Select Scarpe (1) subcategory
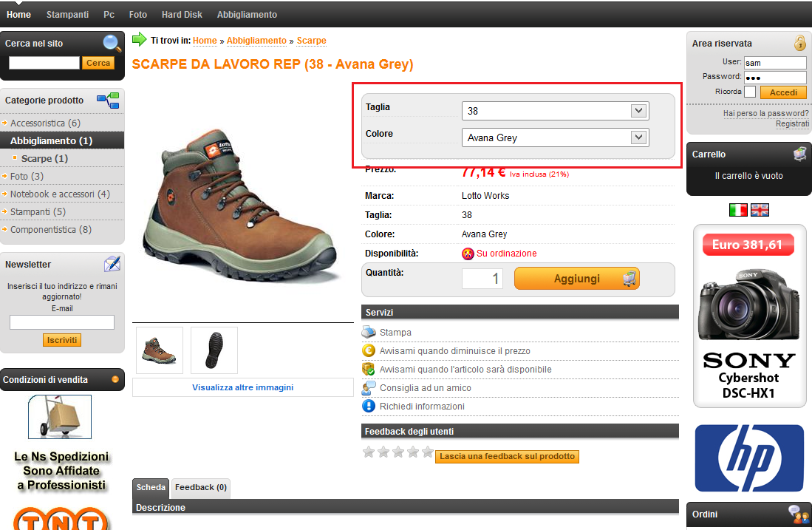The image size is (812, 530). pyautogui.click(x=44, y=158)
